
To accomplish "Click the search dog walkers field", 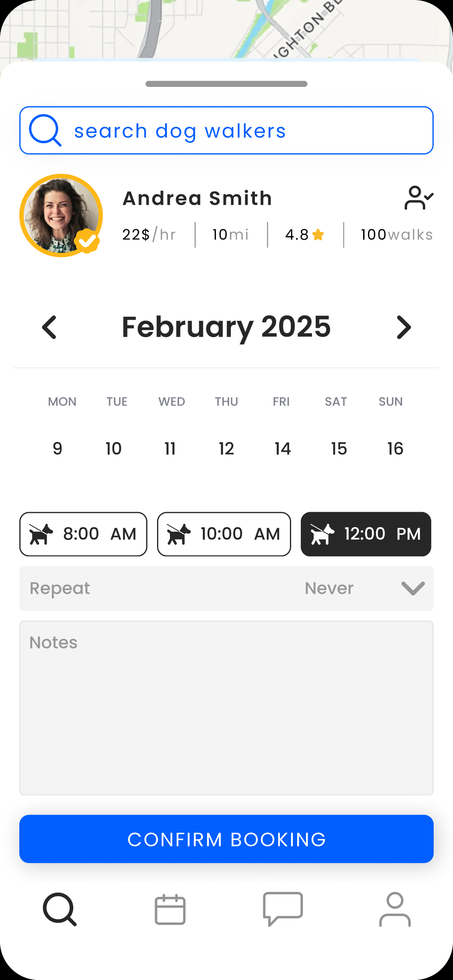I will 242,131.
